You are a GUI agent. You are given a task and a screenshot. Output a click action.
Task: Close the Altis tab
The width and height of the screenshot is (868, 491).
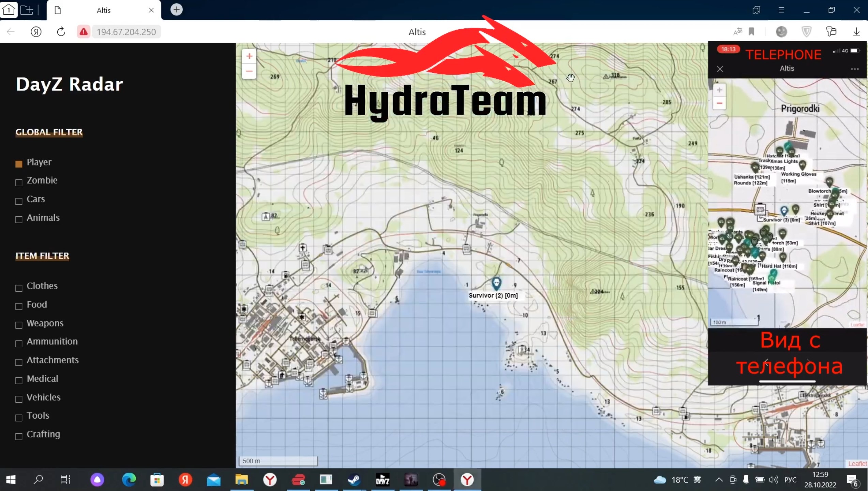(151, 10)
